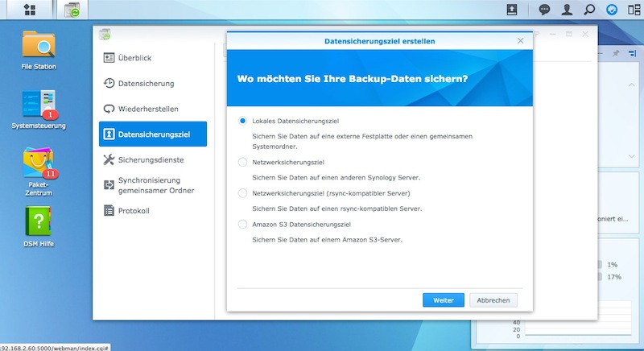The image size is (644, 351).
Task: Open Systemsteuerung desktop icon
Action: pos(39,109)
